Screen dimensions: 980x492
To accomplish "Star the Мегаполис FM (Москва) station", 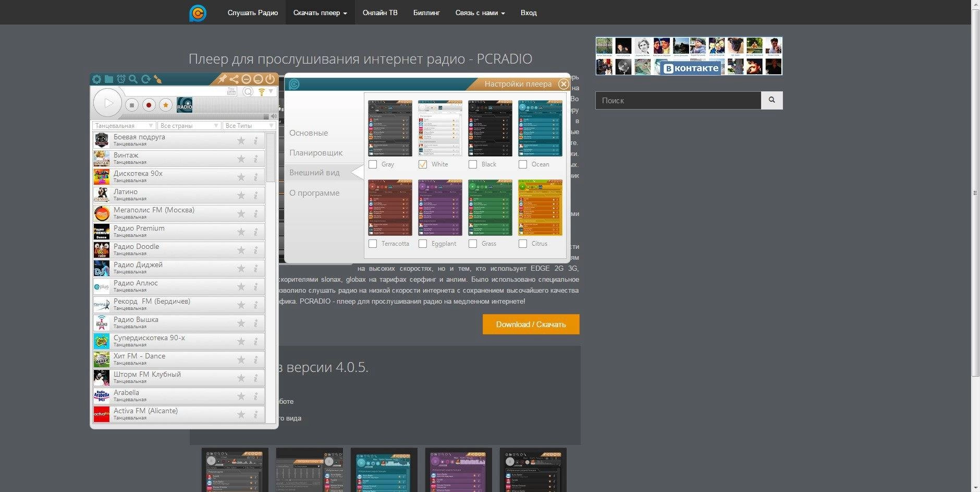I will click(241, 213).
